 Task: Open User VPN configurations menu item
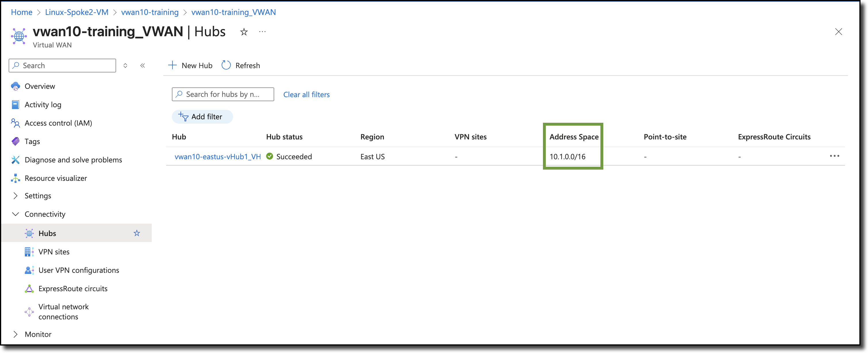pos(78,270)
